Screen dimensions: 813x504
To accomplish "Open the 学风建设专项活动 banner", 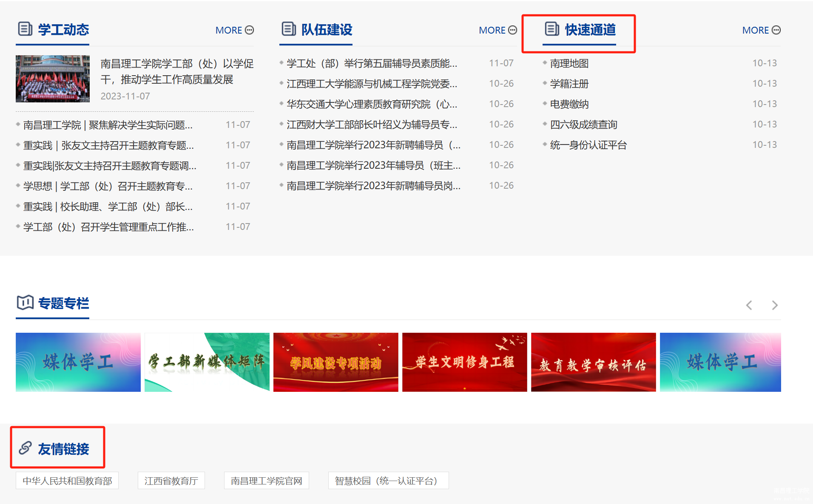I will pyautogui.click(x=335, y=362).
